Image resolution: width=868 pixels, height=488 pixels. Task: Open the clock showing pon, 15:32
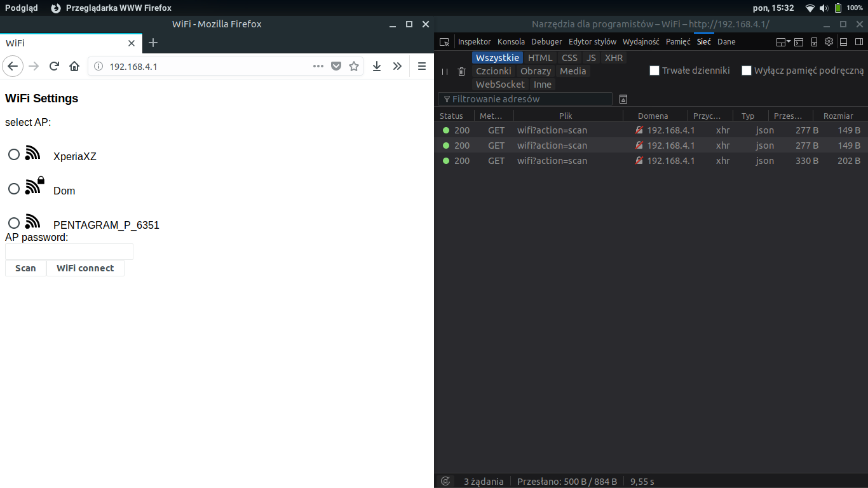coord(773,8)
